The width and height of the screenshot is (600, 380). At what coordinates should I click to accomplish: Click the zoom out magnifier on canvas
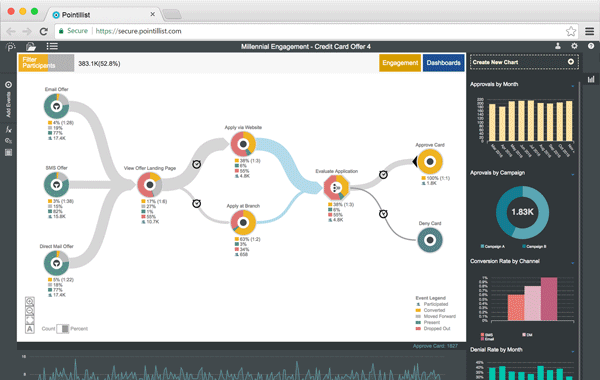pyautogui.click(x=29, y=310)
